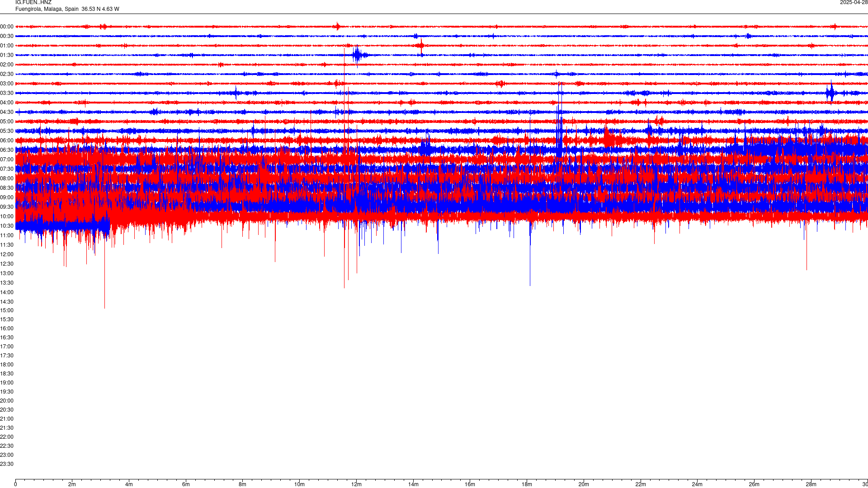The image size is (868, 488).
Task: Click the 22m axis tick label
Action: tap(641, 484)
